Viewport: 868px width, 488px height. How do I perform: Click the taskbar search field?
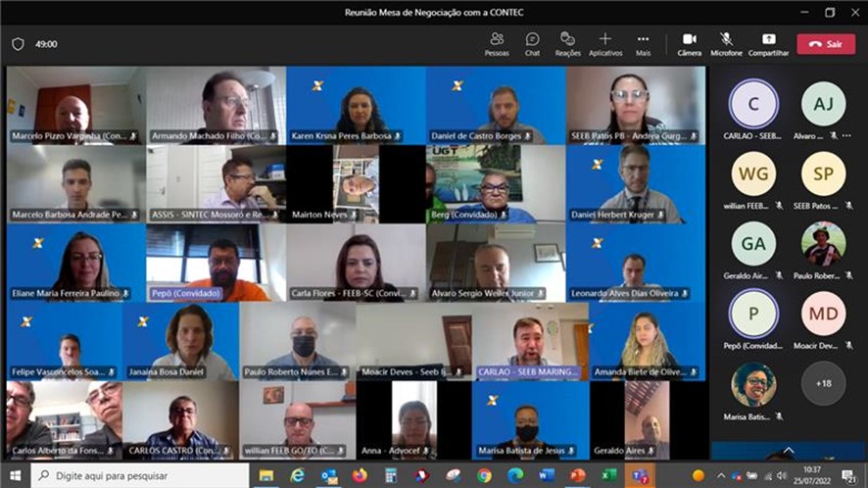[x=139, y=476]
